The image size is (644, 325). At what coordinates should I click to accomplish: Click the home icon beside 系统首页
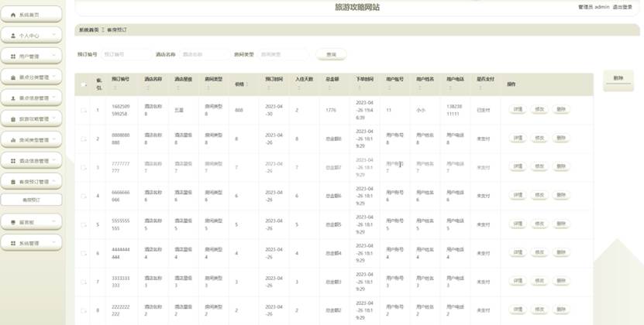pyautogui.click(x=12, y=15)
